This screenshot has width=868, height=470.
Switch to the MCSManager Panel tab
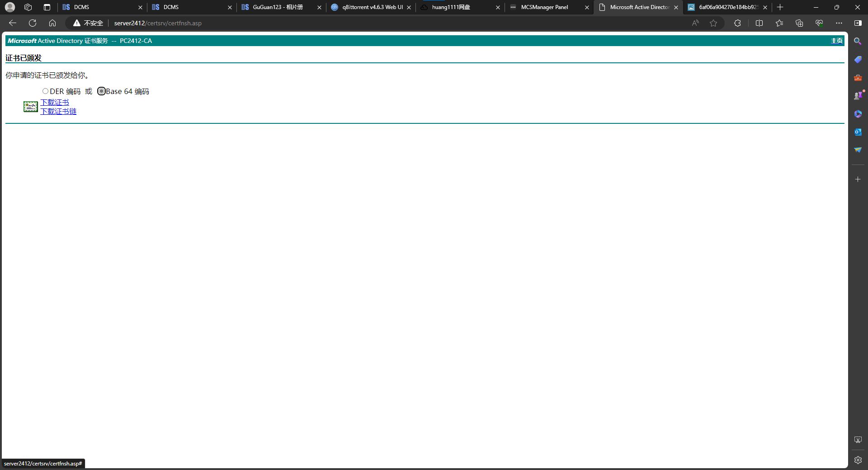pos(549,7)
